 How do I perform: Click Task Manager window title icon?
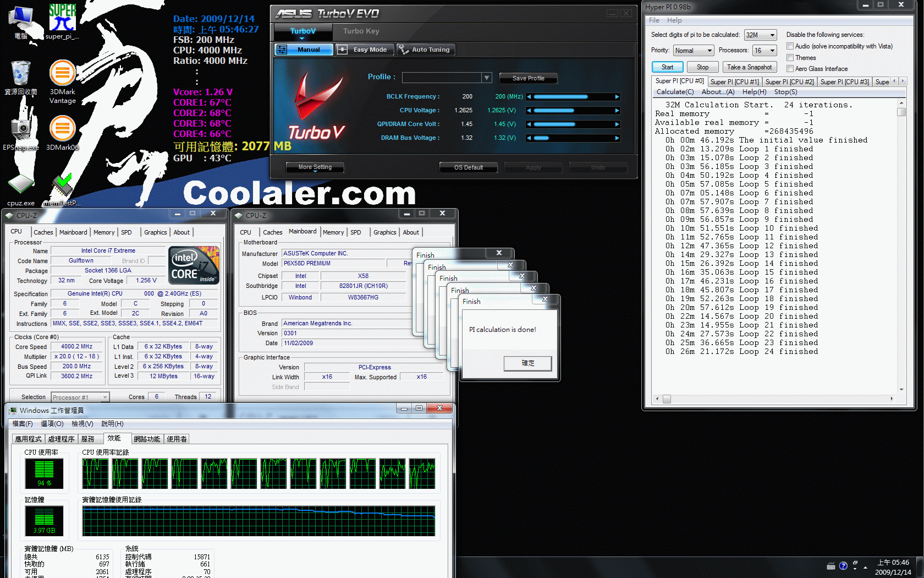pyautogui.click(x=13, y=411)
